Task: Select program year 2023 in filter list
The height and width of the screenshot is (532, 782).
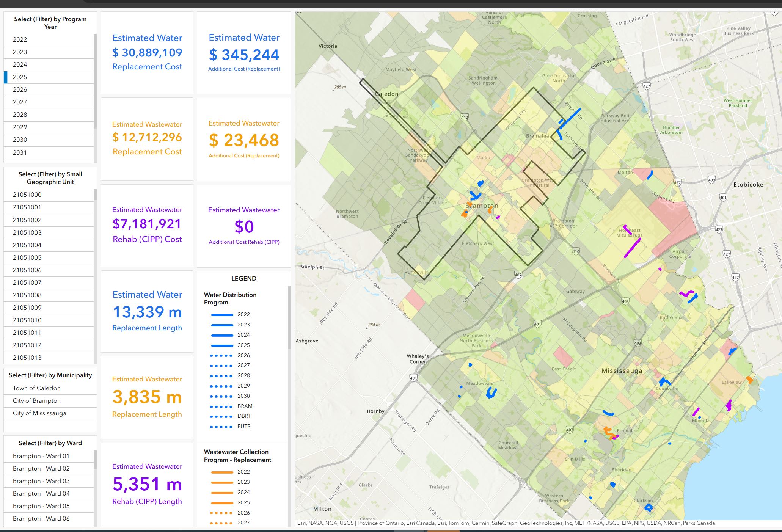Action: click(49, 52)
